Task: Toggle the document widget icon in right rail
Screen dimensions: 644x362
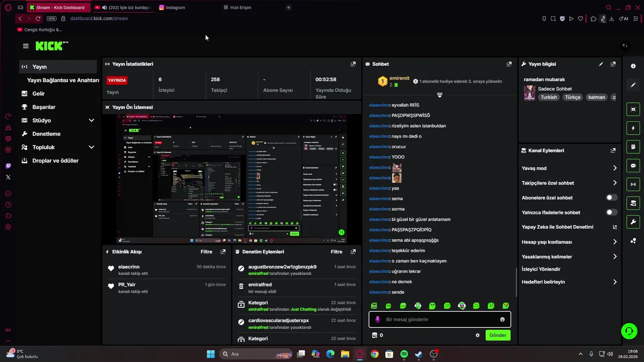Action: pos(633,147)
